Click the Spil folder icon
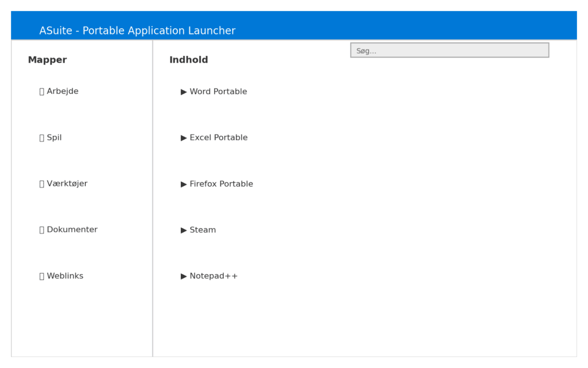Screen dimensions: 588x368 [x=41, y=137]
